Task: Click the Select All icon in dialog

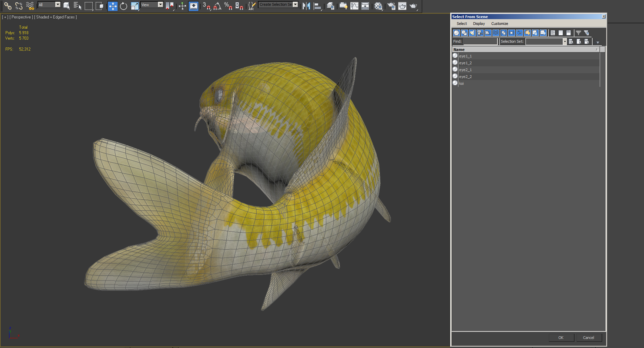Action: coord(553,33)
